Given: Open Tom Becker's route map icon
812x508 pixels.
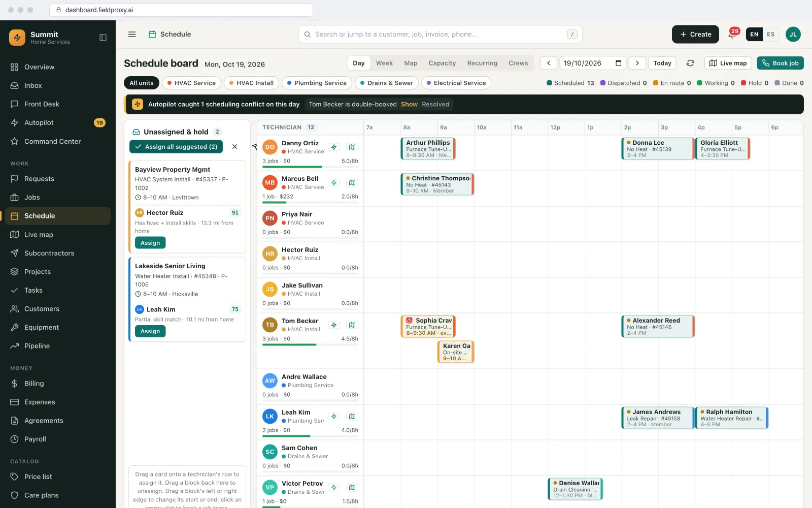Looking at the screenshot, I should click(x=352, y=325).
